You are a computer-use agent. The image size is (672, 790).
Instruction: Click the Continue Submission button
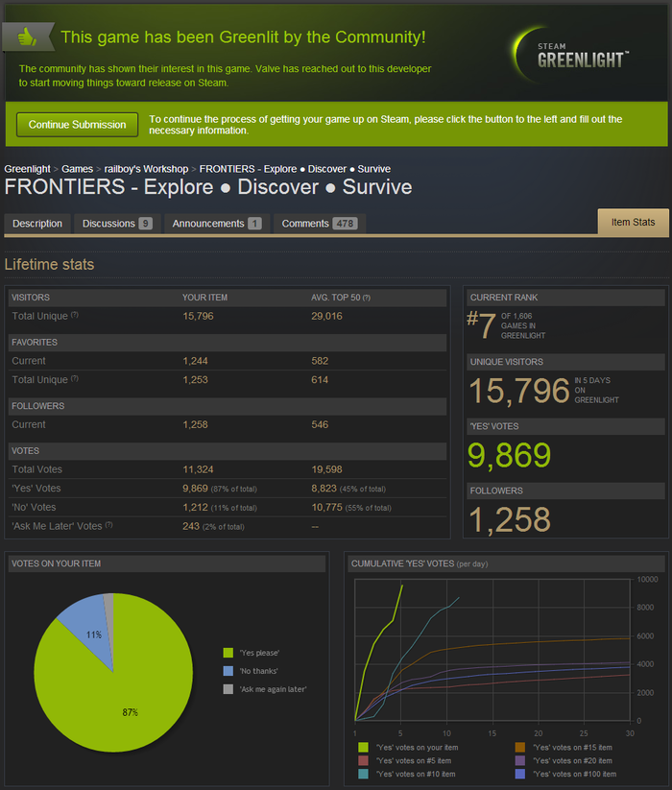(x=77, y=125)
